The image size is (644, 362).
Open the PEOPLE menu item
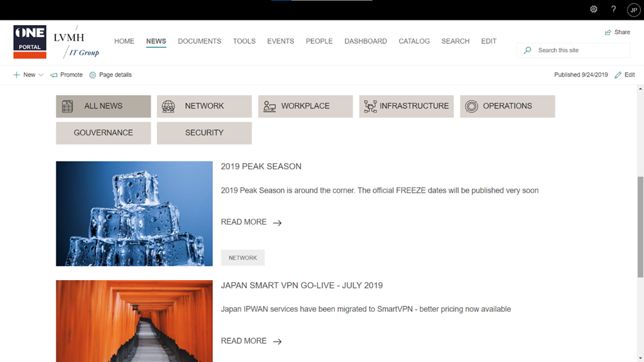(319, 41)
